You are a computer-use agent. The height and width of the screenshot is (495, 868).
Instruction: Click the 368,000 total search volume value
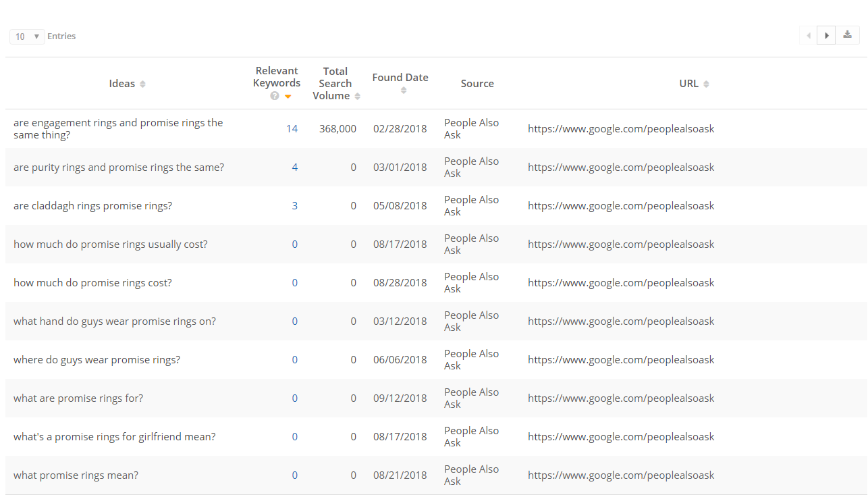(337, 128)
